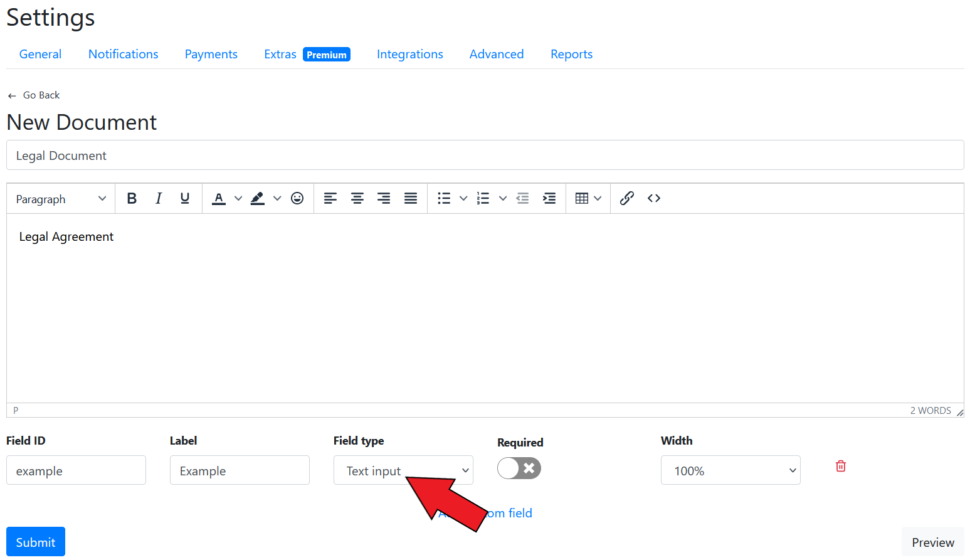Go to the Integrations tab
The width and height of the screenshot is (970, 560).
(409, 55)
